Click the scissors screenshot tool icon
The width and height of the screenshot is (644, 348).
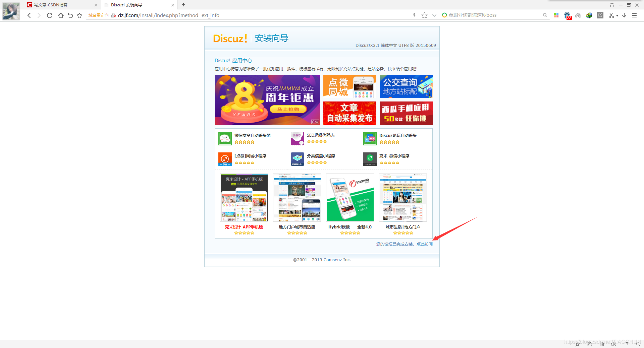click(x=611, y=15)
